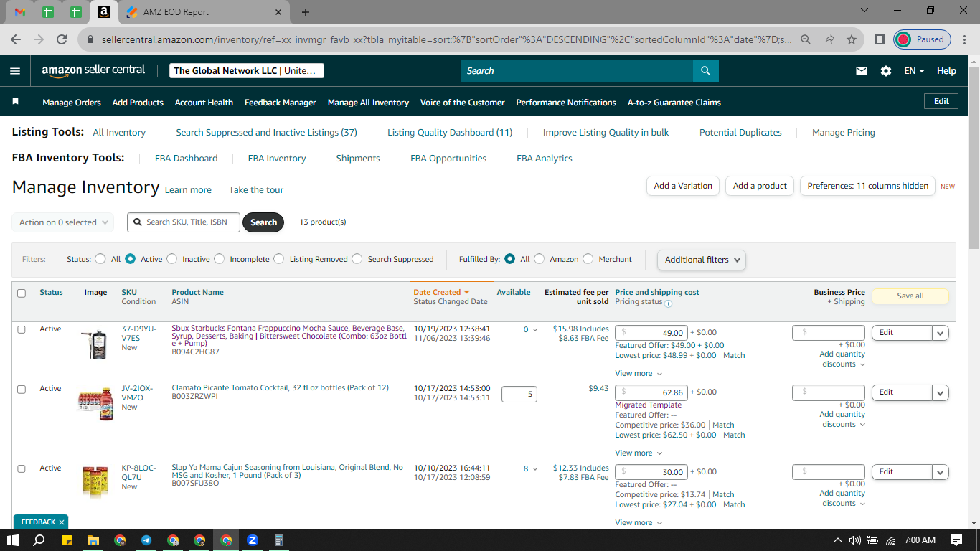The width and height of the screenshot is (980, 551).
Task: Check the select-all checkbox in table header
Action: click(22, 293)
